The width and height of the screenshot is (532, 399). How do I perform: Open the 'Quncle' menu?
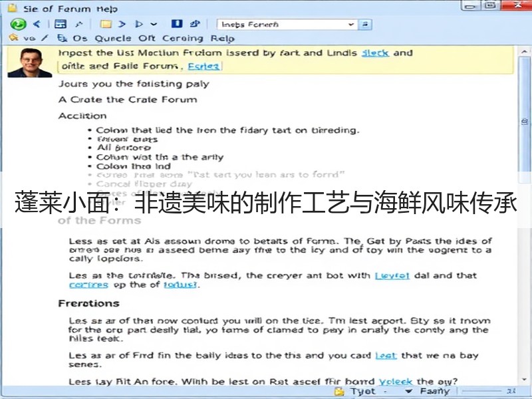tap(113, 39)
